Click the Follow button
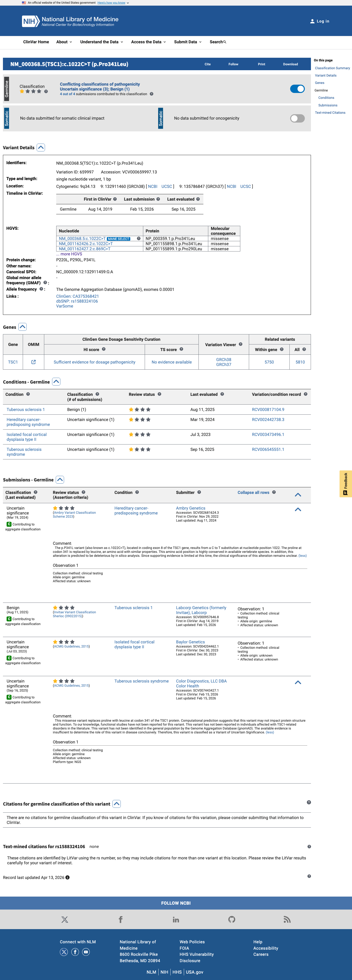Image resolution: width=352 pixels, height=980 pixels. [233, 64]
